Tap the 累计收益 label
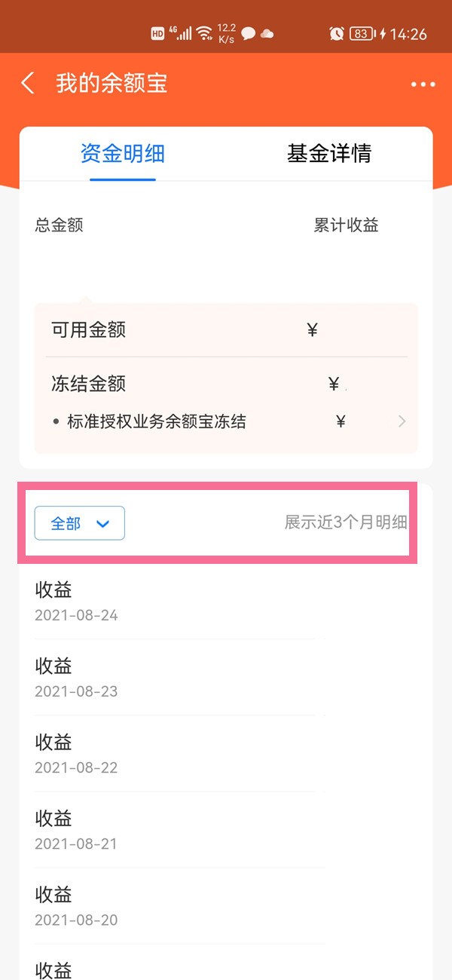 [346, 225]
